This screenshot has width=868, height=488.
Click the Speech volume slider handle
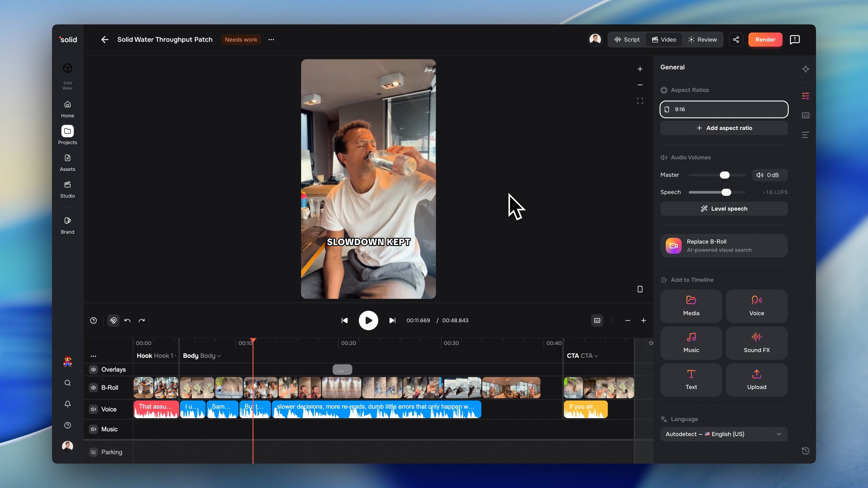[x=726, y=192]
